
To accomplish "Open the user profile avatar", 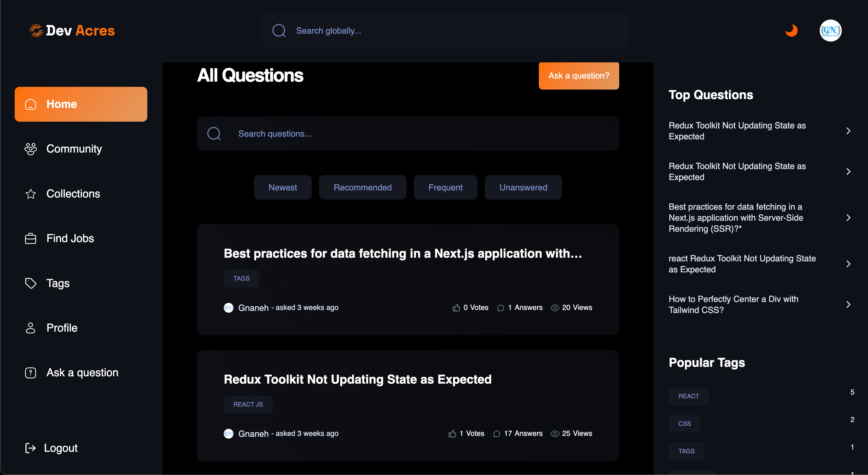I will 830,31.
